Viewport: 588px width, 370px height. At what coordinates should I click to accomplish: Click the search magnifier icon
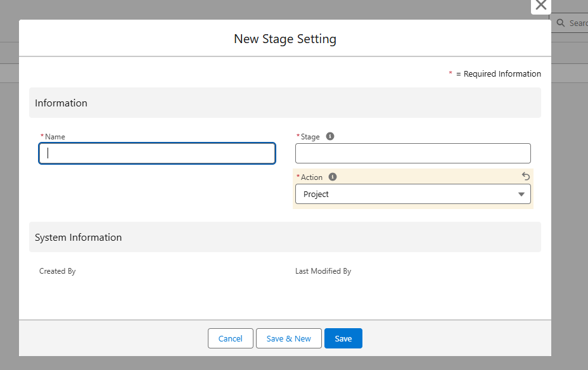[561, 23]
